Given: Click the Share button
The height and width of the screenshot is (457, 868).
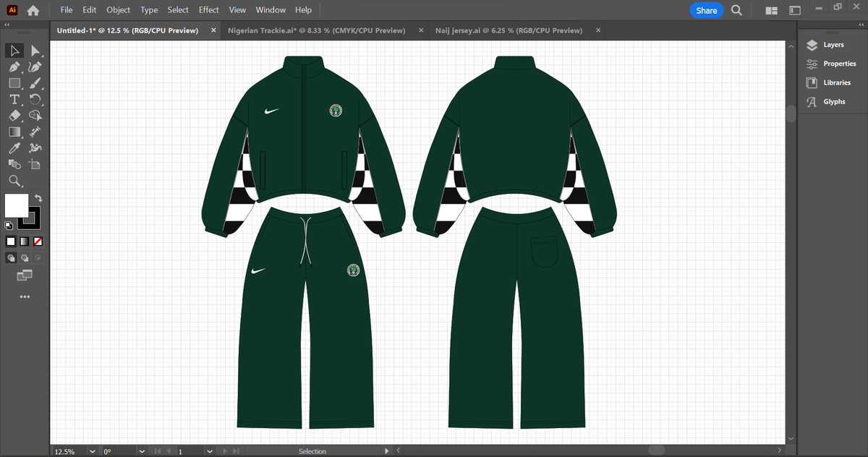Looking at the screenshot, I should click(707, 10).
